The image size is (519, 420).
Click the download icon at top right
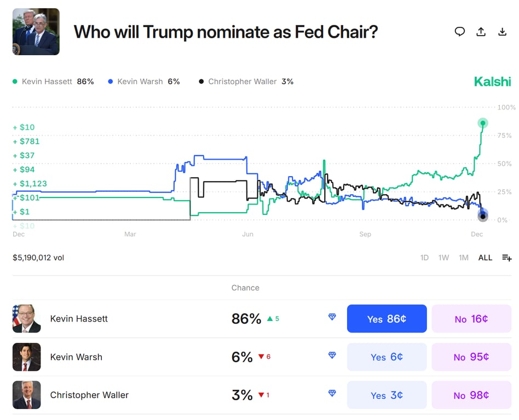click(502, 32)
